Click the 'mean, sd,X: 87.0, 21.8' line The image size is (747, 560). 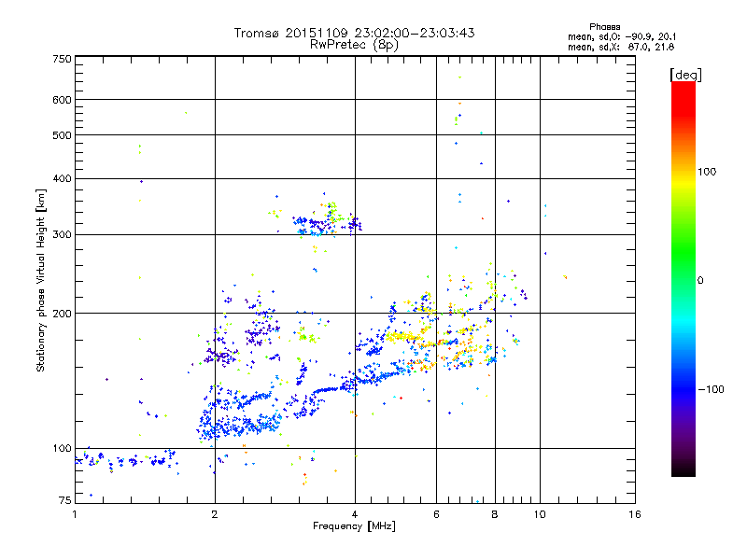click(x=621, y=48)
